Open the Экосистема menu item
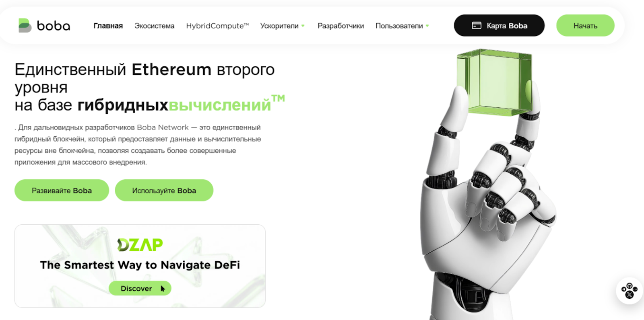The width and height of the screenshot is (644, 320). 154,26
